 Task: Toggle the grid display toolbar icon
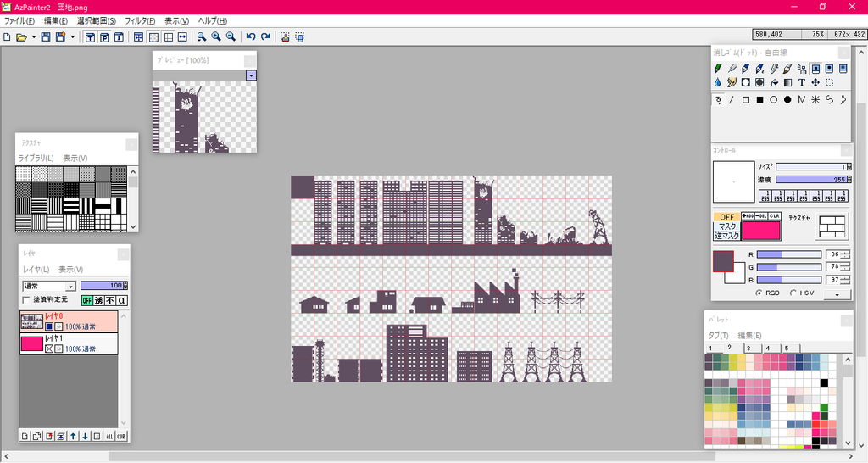pos(169,37)
